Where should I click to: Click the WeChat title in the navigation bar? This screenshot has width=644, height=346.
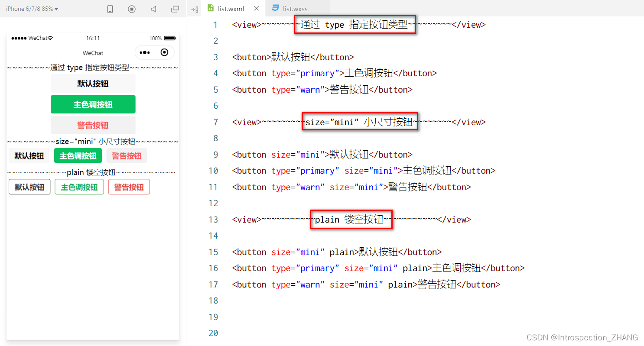(93, 53)
